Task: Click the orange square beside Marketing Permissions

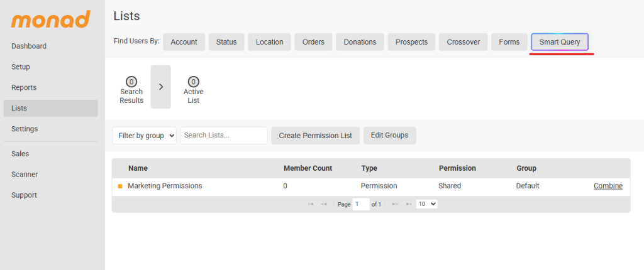Action: [x=119, y=186]
